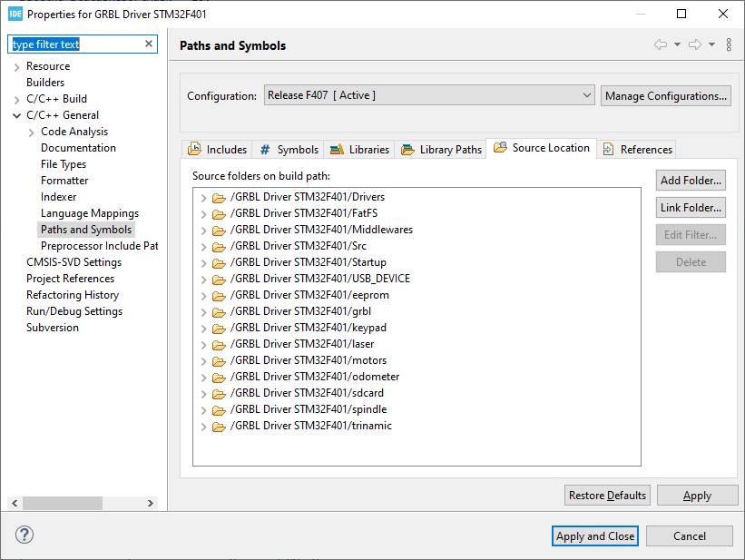Expand the sdcard source folder entry
The height and width of the screenshot is (560, 745).
point(203,394)
